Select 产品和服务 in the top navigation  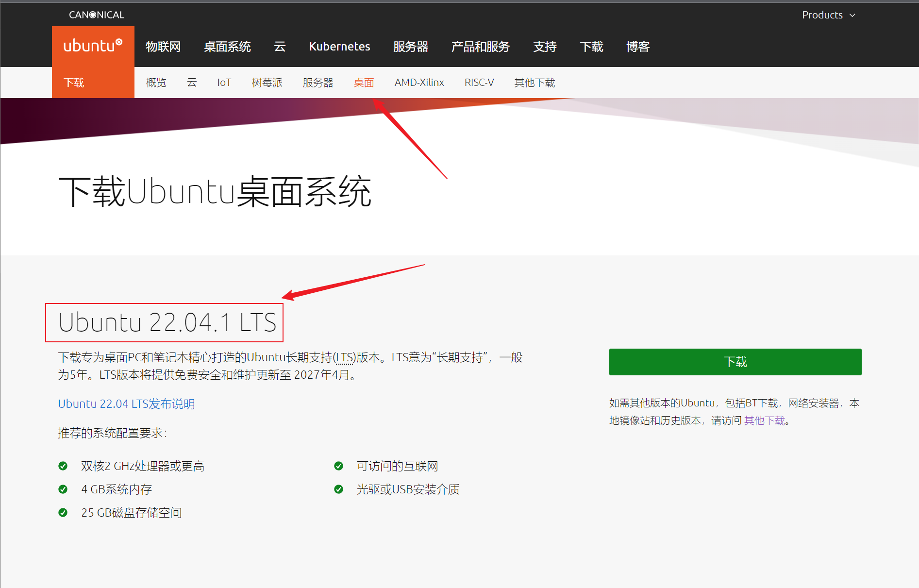(x=480, y=46)
